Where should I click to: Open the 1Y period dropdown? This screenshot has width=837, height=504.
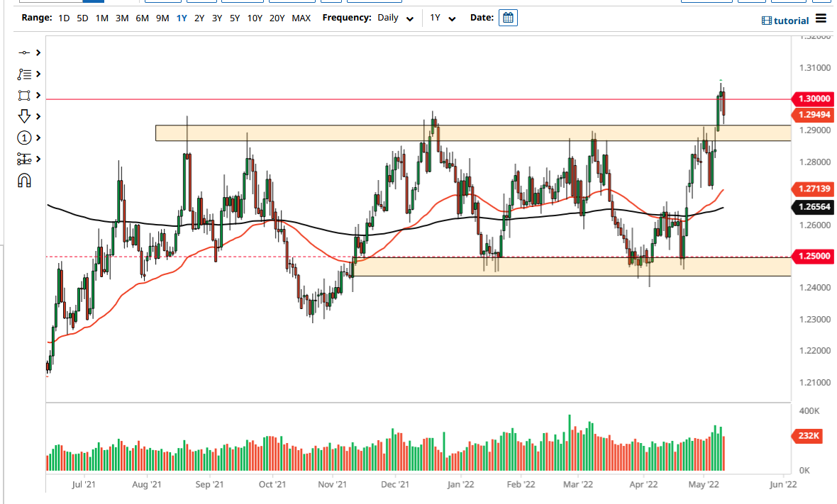[x=440, y=17]
